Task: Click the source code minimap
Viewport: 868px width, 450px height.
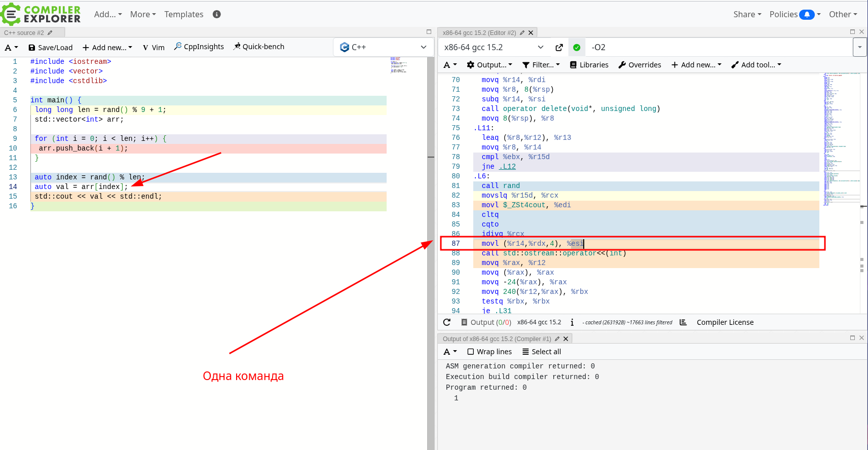Action: [399, 65]
